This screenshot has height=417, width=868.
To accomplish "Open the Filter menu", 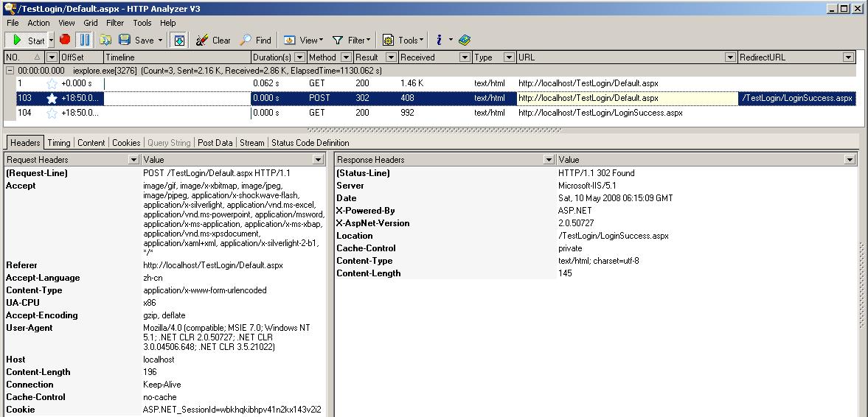I will (x=115, y=23).
